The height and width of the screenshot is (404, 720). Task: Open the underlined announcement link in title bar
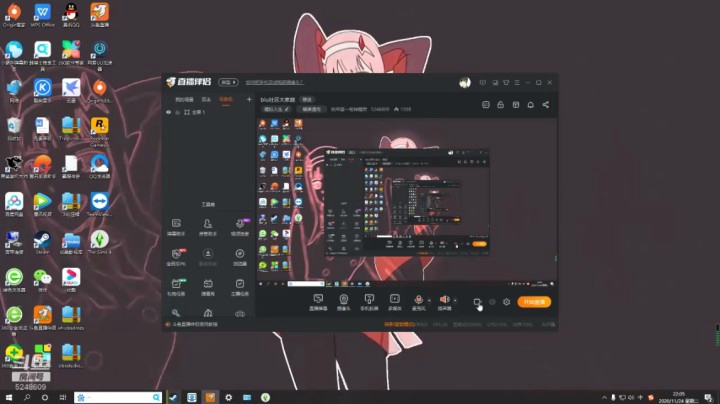[x=274, y=82]
